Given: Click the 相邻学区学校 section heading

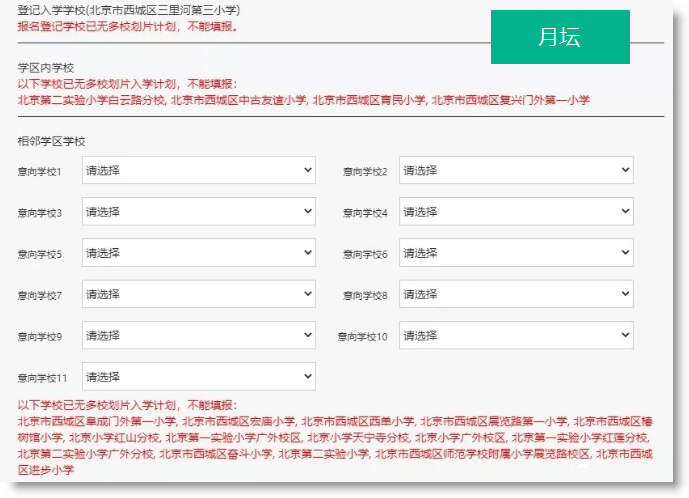Looking at the screenshot, I should click(51, 141).
